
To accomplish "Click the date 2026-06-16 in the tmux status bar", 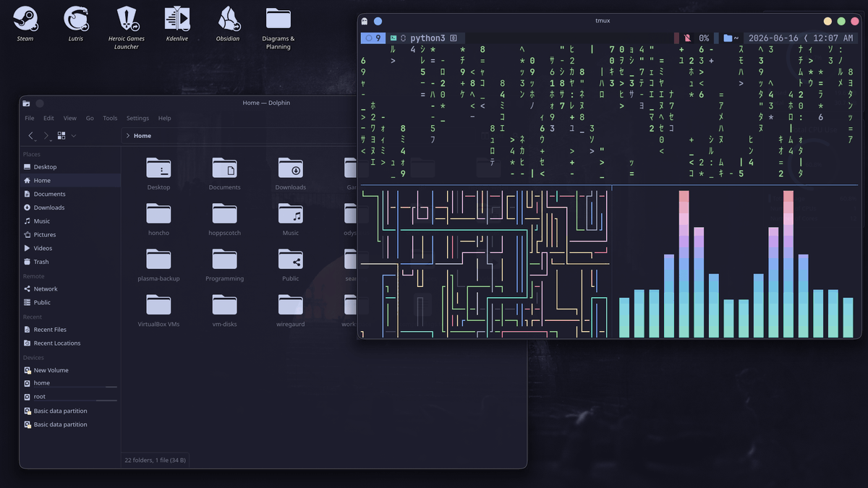I will [773, 38].
